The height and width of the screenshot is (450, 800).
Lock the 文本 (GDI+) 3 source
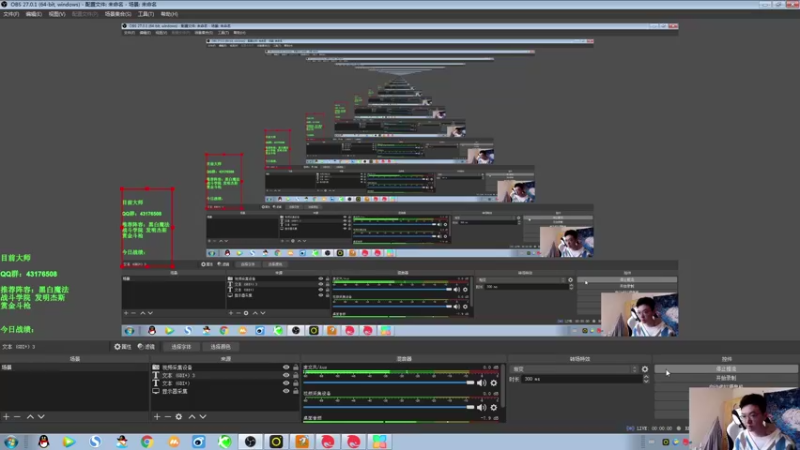tap(296, 375)
